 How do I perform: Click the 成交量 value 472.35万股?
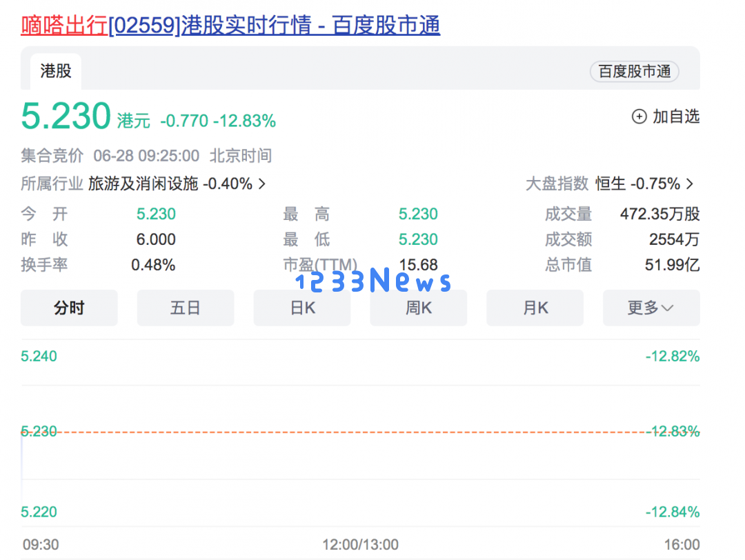tap(660, 214)
